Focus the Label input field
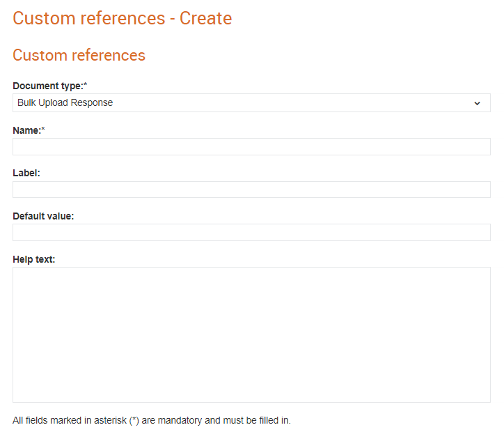This screenshot has width=504, height=432. click(x=251, y=190)
